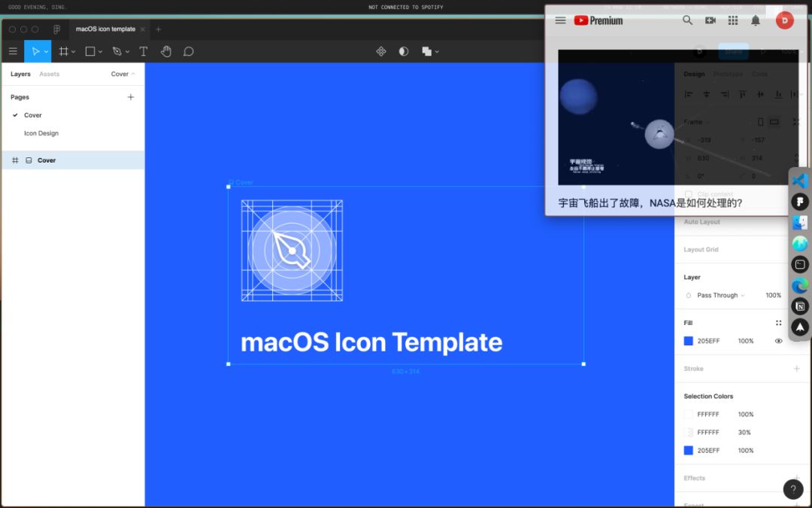Open the Fill style grid icon
The width and height of the screenshot is (812, 508).
[778, 323]
